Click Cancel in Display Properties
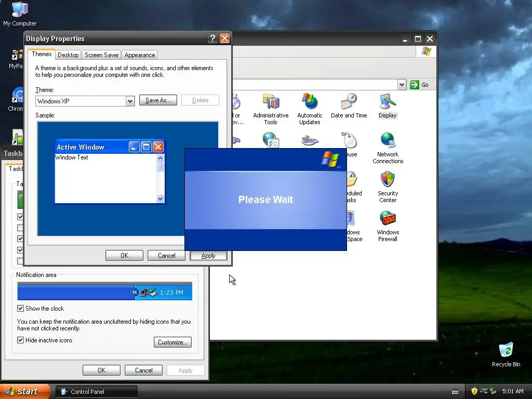Image resolution: width=532 pixels, height=399 pixels. pyautogui.click(x=166, y=256)
